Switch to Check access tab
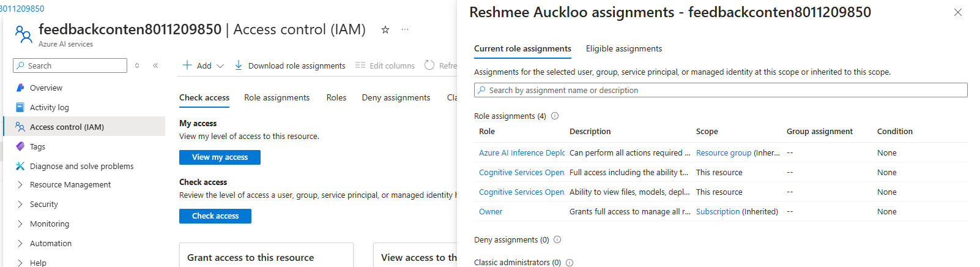This screenshot has width=980, height=267. (204, 97)
